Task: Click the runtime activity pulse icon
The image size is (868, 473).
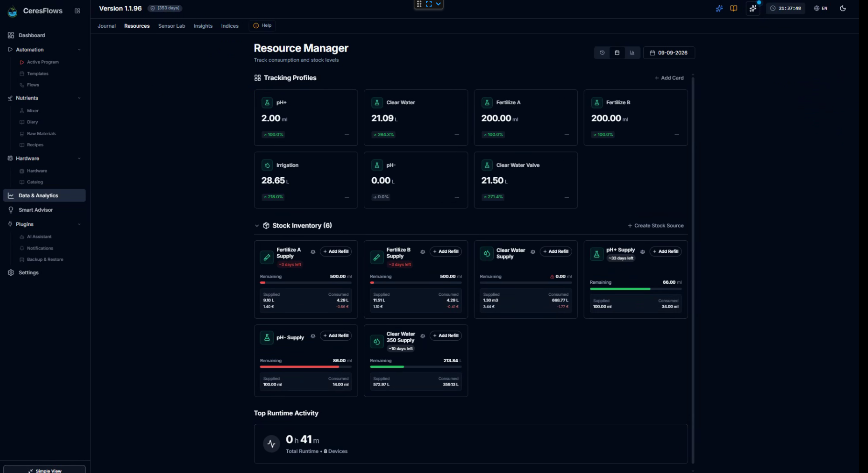Action: click(x=271, y=444)
